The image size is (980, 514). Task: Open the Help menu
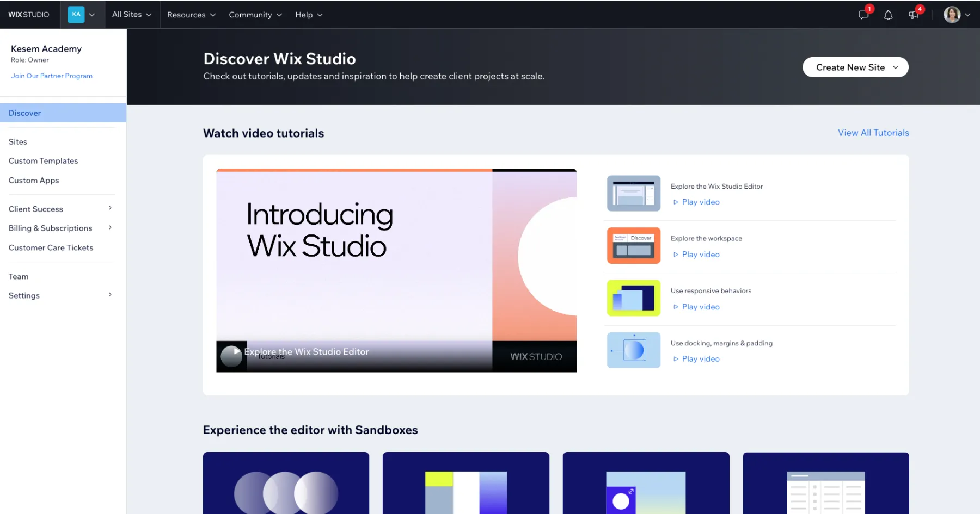[x=309, y=15]
